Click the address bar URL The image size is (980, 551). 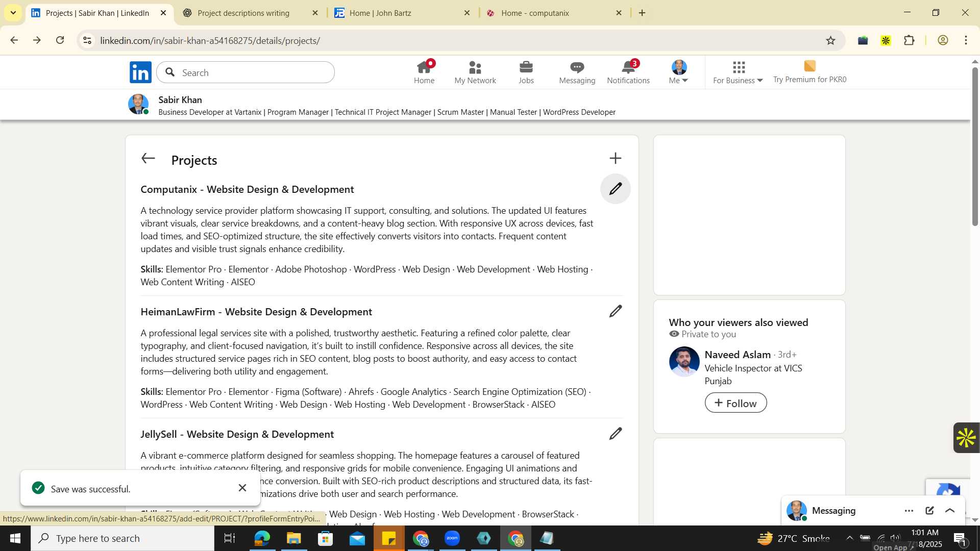click(210, 40)
